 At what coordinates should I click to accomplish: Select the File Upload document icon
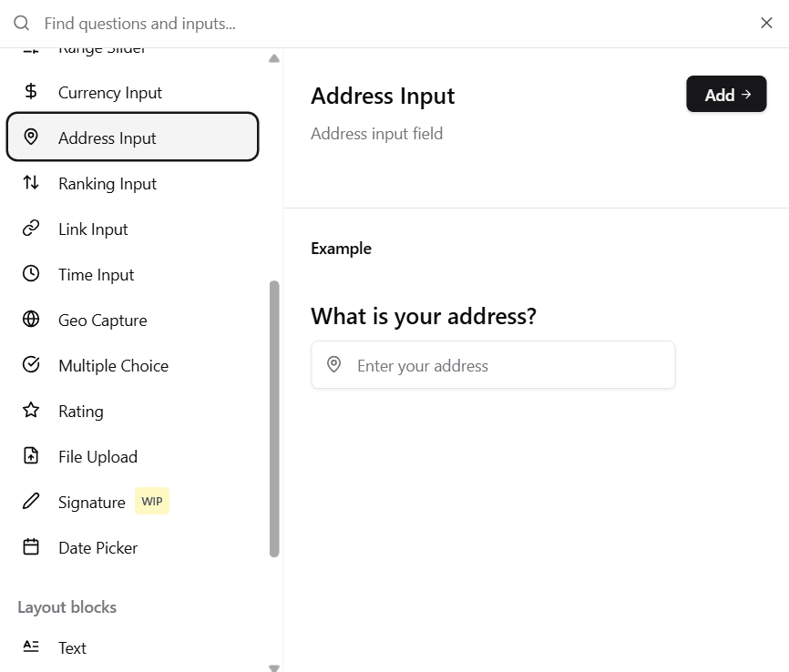pos(31,456)
